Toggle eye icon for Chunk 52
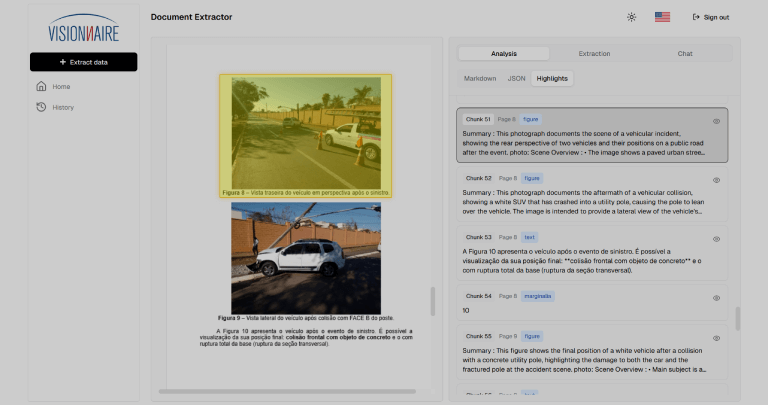 coord(717,180)
